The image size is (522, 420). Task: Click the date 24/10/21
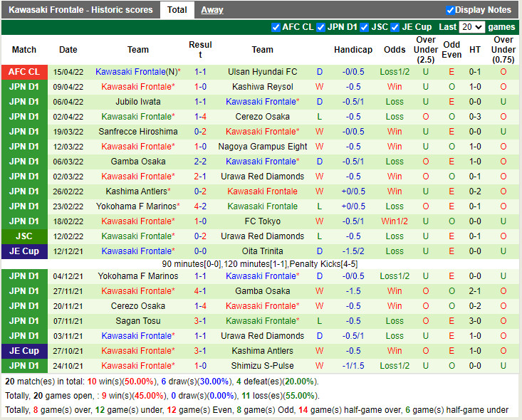(68, 366)
